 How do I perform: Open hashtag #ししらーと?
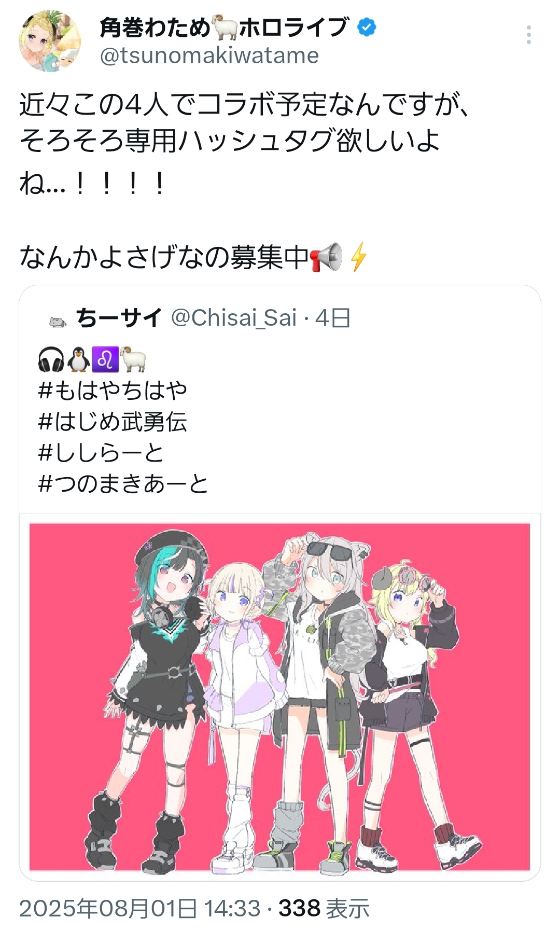(x=101, y=452)
